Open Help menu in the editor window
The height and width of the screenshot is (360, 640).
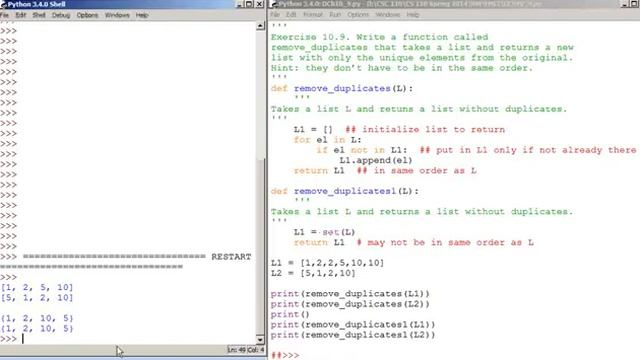[413, 15]
